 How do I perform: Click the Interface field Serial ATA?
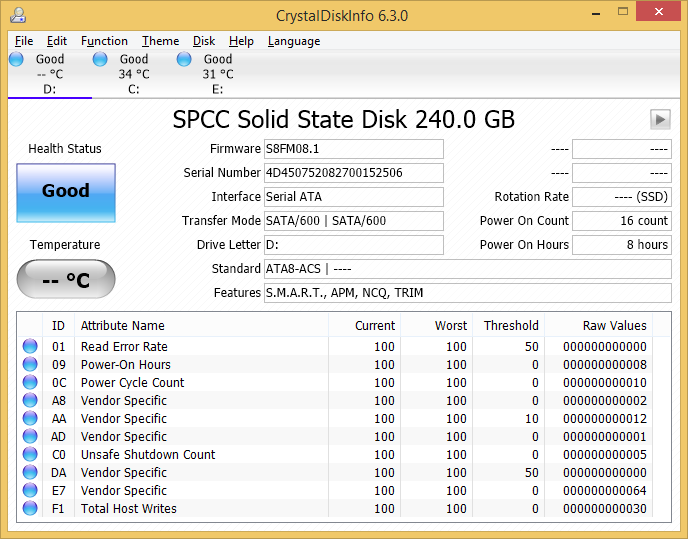click(354, 197)
